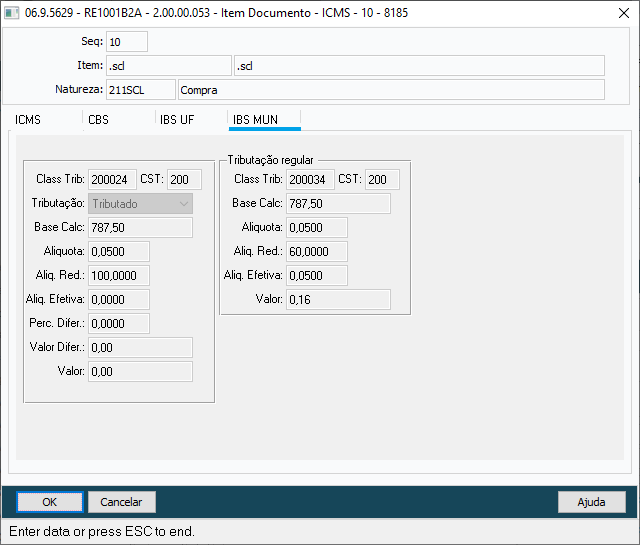Click the left panel Aliquota field
This screenshot has height=545, width=640.
pos(119,251)
